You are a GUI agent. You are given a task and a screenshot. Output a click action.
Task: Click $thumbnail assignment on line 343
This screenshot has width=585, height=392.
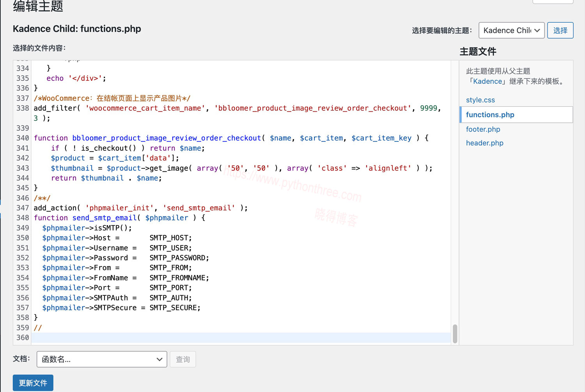tap(72, 168)
